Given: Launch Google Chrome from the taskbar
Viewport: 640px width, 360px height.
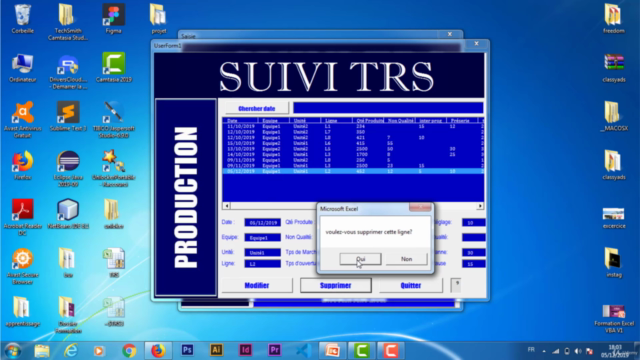Looking at the screenshot, I should click(x=129, y=351).
